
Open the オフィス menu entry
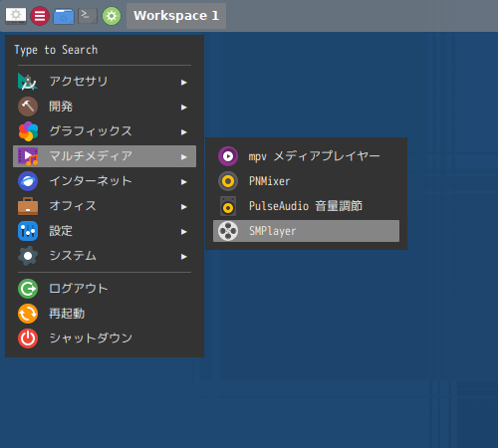(105, 206)
